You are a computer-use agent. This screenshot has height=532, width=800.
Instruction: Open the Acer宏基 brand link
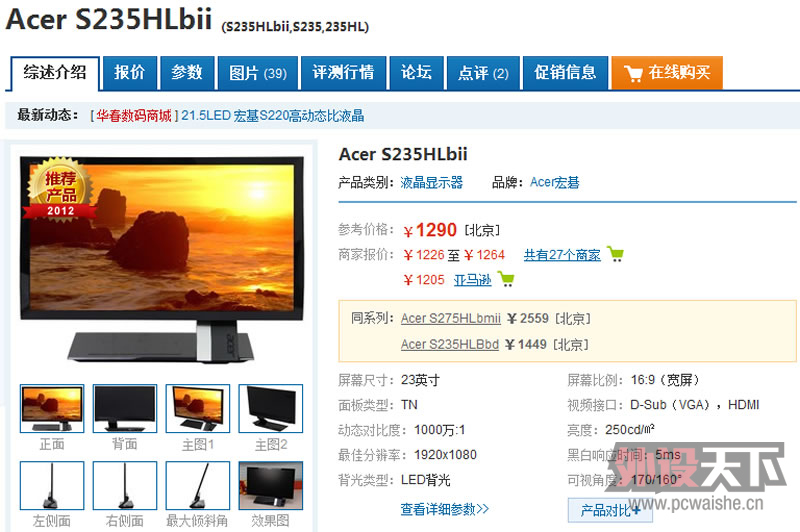click(555, 183)
